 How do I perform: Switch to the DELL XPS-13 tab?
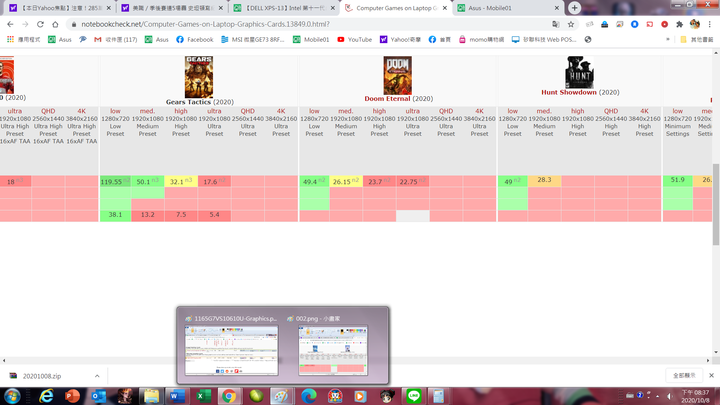tap(283, 8)
